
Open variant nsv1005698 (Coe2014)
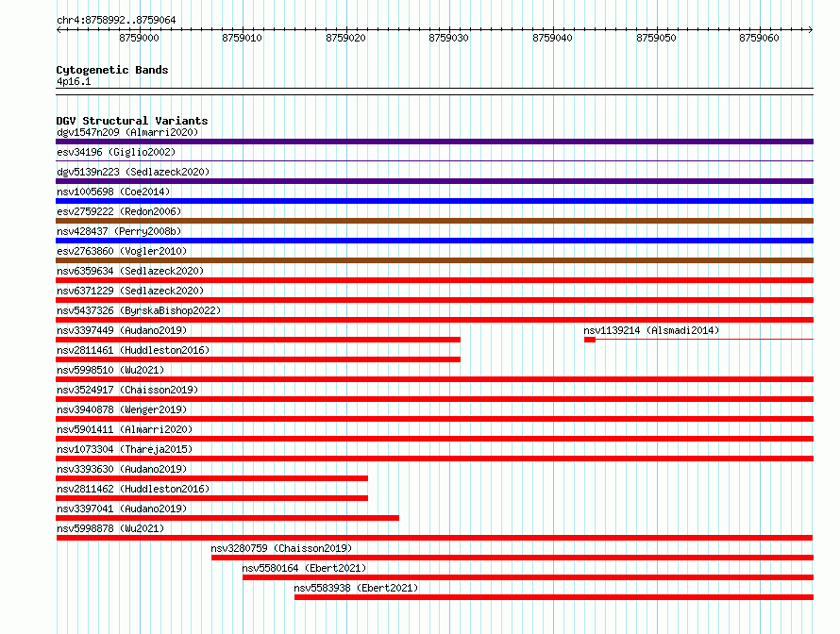[113, 192]
